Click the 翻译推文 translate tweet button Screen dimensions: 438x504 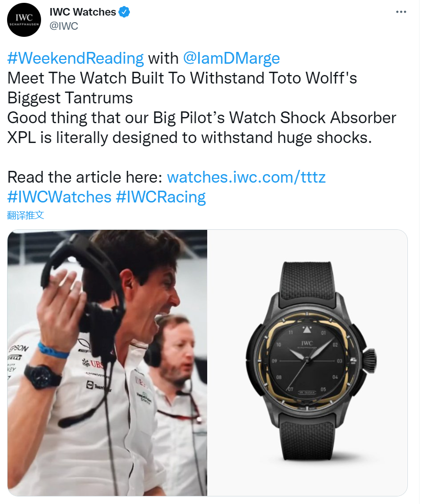(25, 215)
